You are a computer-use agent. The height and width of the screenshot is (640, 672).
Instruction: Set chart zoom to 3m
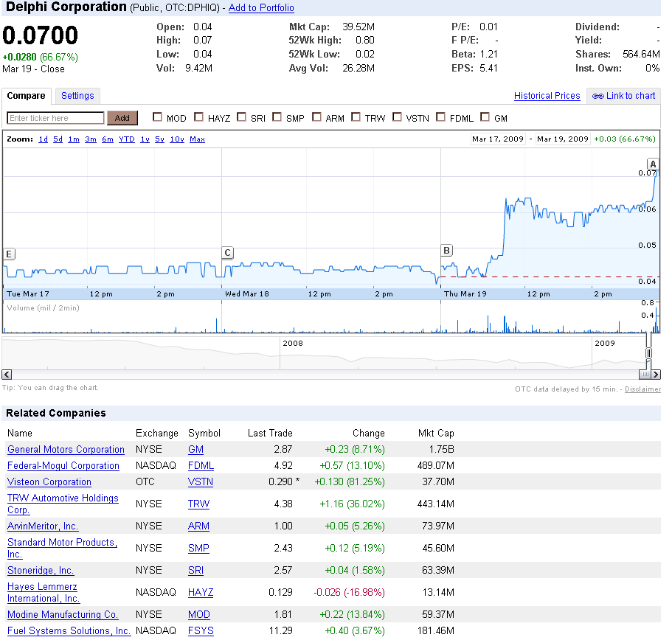click(x=91, y=139)
